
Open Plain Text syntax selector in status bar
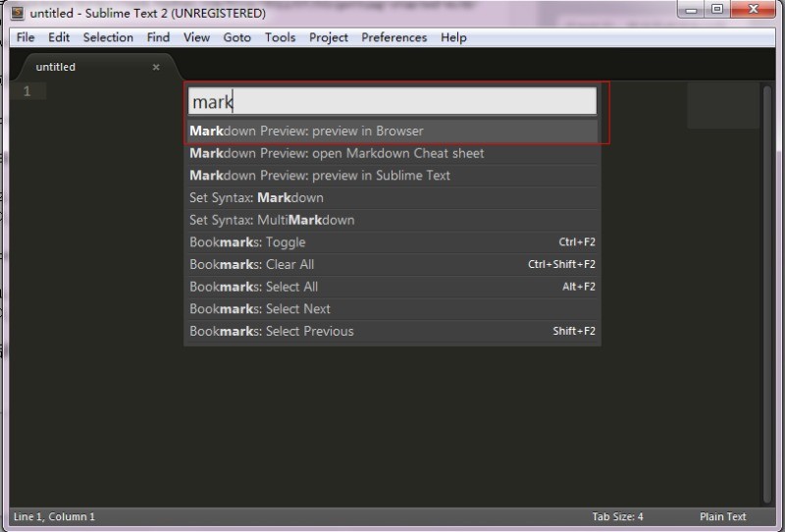tap(722, 516)
